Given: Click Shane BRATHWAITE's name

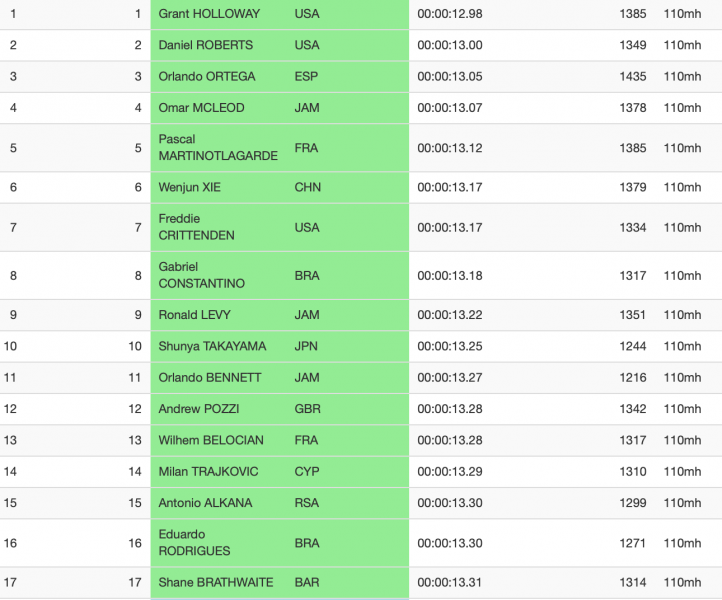Looking at the screenshot, I should point(216,583).
